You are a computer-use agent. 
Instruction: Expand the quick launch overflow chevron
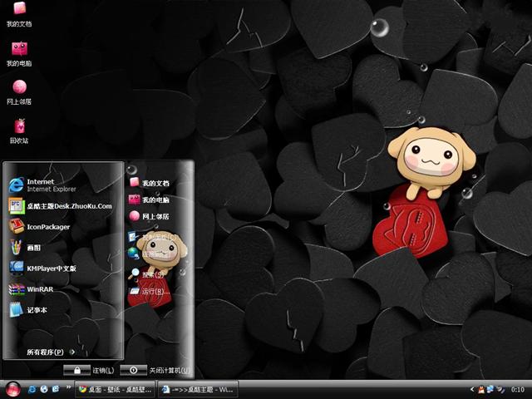(x=68, y=387)
